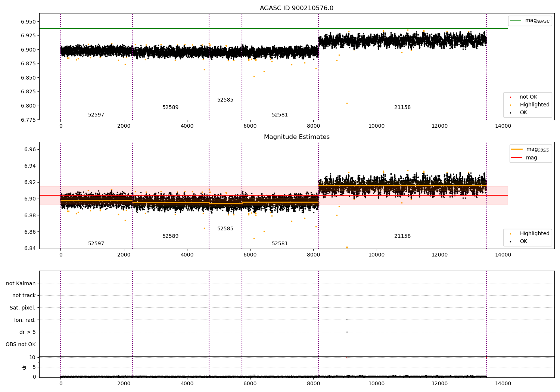Click the obsid label 52585 in the middle plot
560x392 pixels.
click(x=225, y=229)
